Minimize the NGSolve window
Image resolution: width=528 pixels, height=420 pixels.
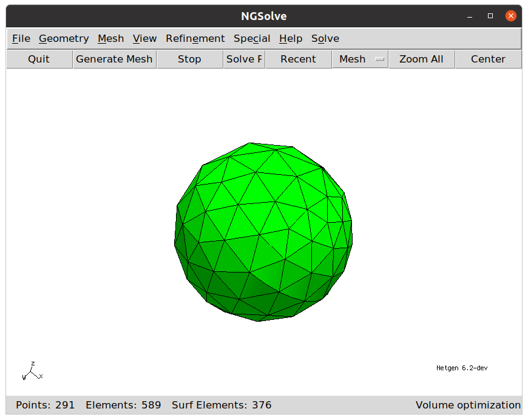click(x=470, y=16)
